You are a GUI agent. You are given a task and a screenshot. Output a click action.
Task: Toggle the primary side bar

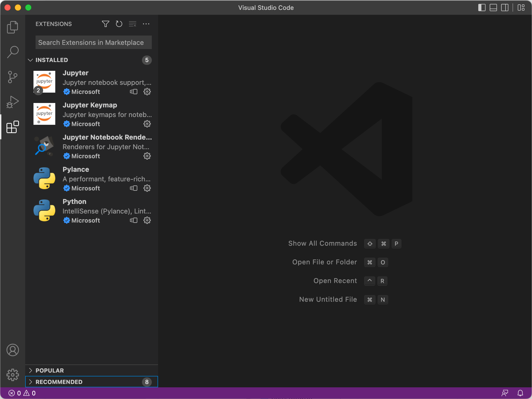(482, 8)
